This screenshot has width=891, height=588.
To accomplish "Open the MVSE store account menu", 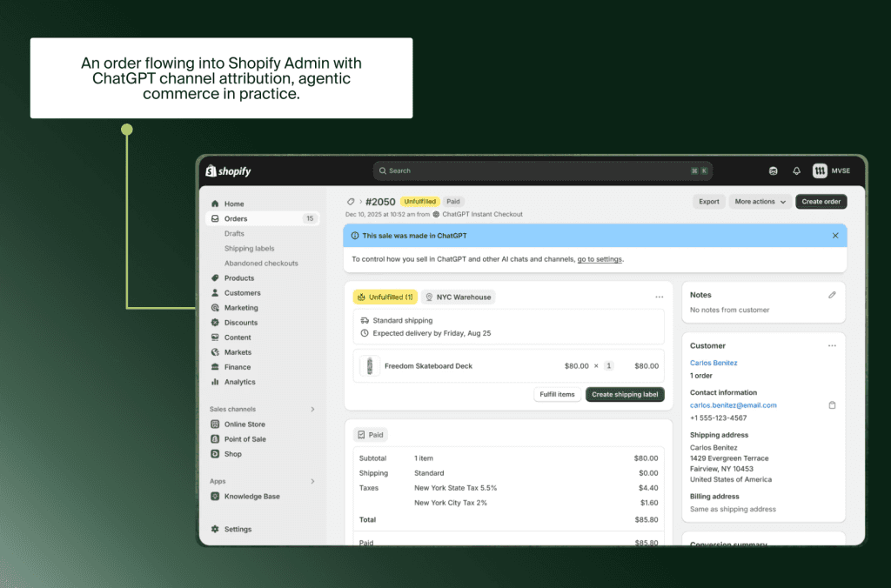I will [x=831, y=171].
